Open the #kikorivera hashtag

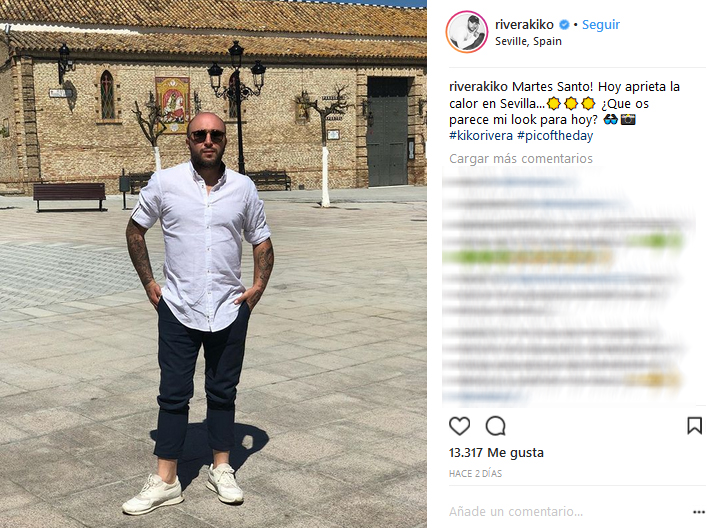[x=481, y=136]
